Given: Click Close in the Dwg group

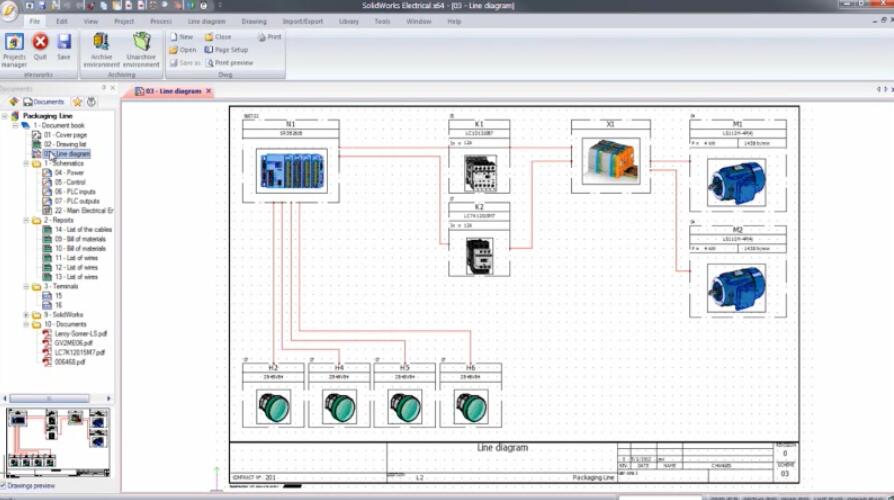Looking at the screenshot, I should 218,36.
